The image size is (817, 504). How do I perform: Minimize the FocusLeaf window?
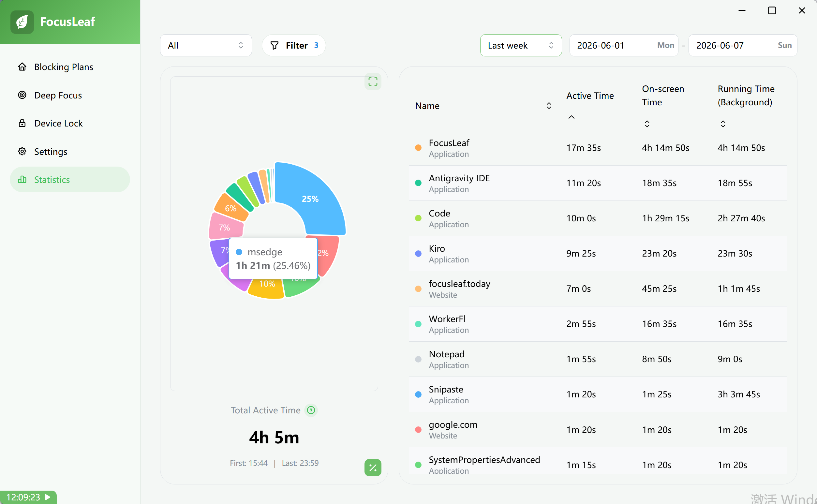(742, 11)
